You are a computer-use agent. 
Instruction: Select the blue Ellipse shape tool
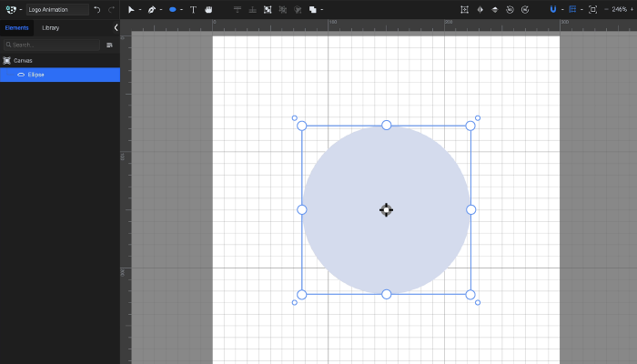pyautogui.click(x=172, y=9)
